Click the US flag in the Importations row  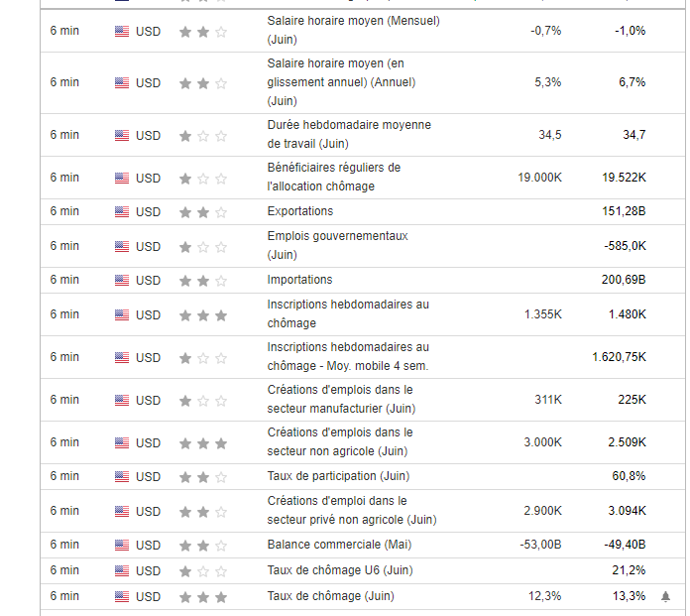point(122,280)
